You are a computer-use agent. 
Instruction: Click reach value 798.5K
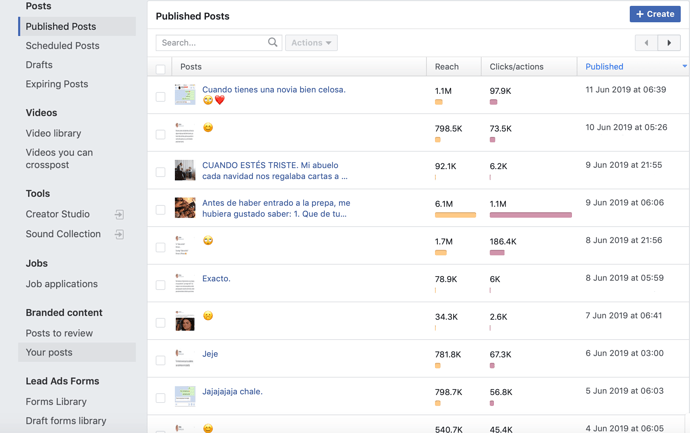click(x=448, y=128)
